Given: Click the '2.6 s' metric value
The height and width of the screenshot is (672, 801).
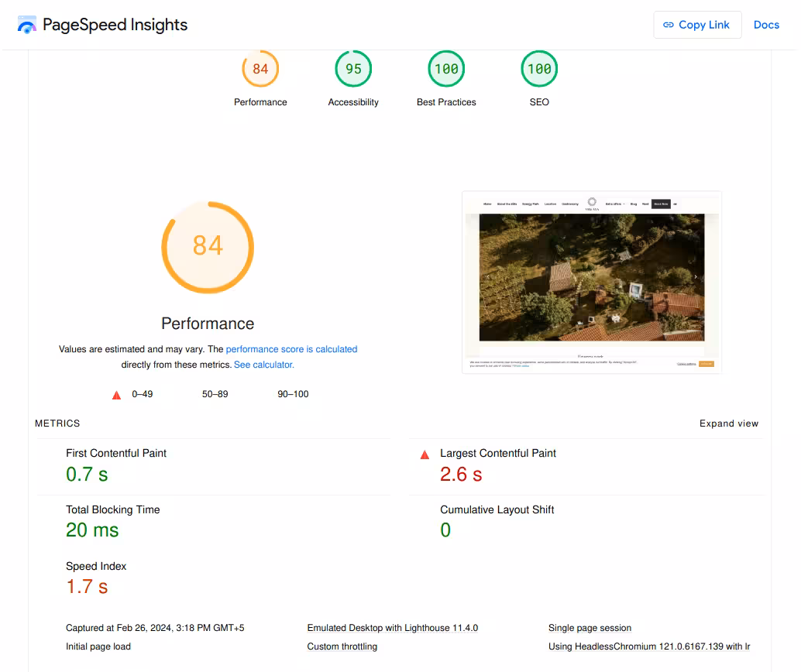Looking at the screenshot, I should click(x=461, y=475).
